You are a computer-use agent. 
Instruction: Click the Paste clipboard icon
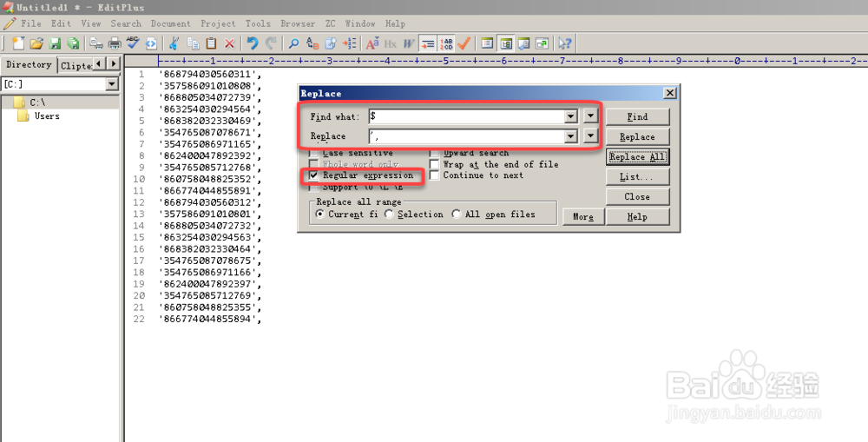pyautogui.click(x=211, y=43)
